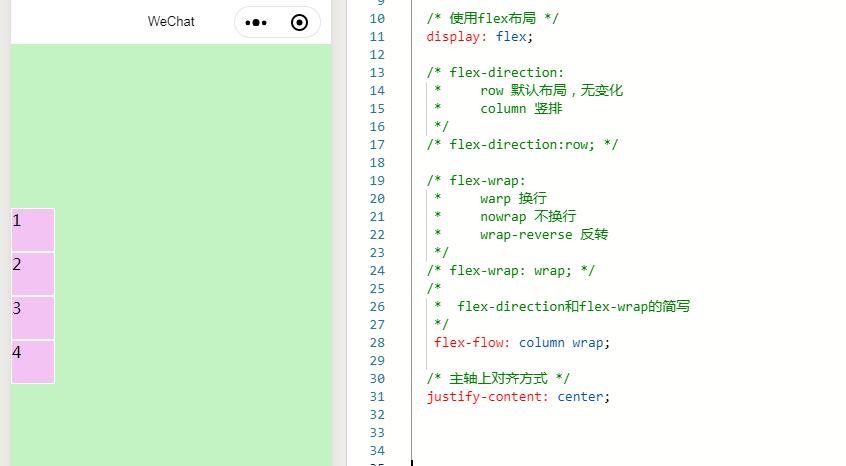Select the pink box labeled 2
The height and width of the screenshot is (466, 846).
tap(33, 274)
